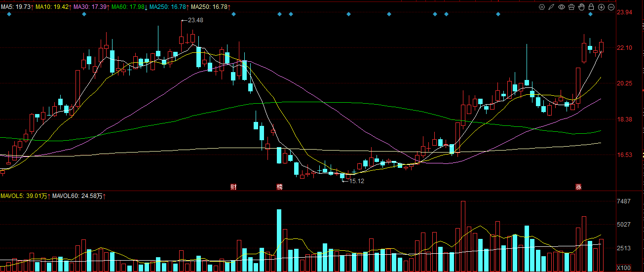This screenshot has height=272, width=644.
Task: Select the drawing pen tool icon
Action: pos(552,7)
